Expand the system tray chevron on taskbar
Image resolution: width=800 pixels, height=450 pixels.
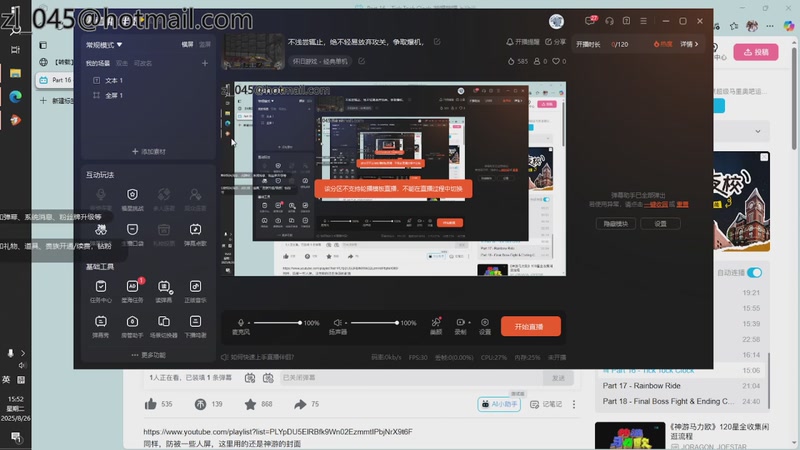click(x=22, y=353)
